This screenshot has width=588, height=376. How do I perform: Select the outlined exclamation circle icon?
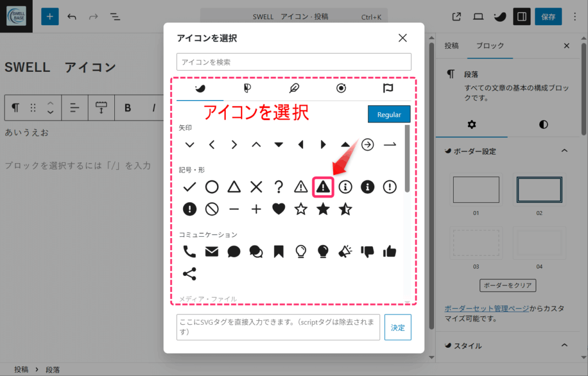point(390,187)
